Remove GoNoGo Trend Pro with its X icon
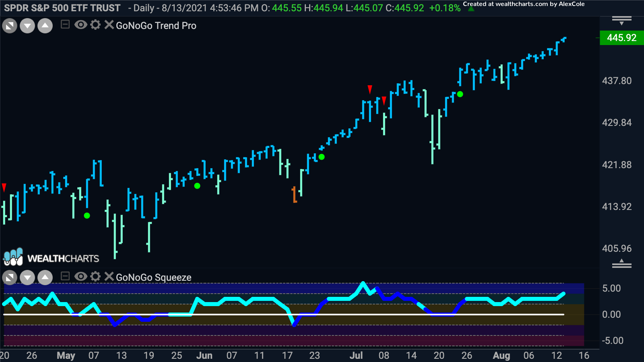 point(108,25)
